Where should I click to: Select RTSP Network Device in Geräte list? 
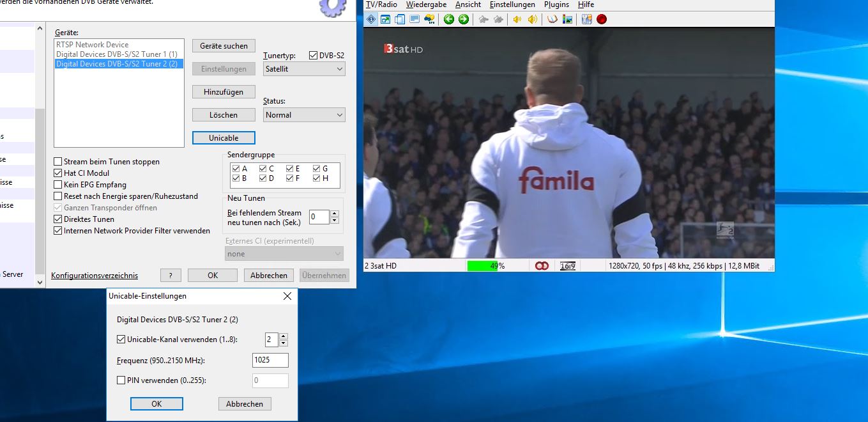(93, 45)
